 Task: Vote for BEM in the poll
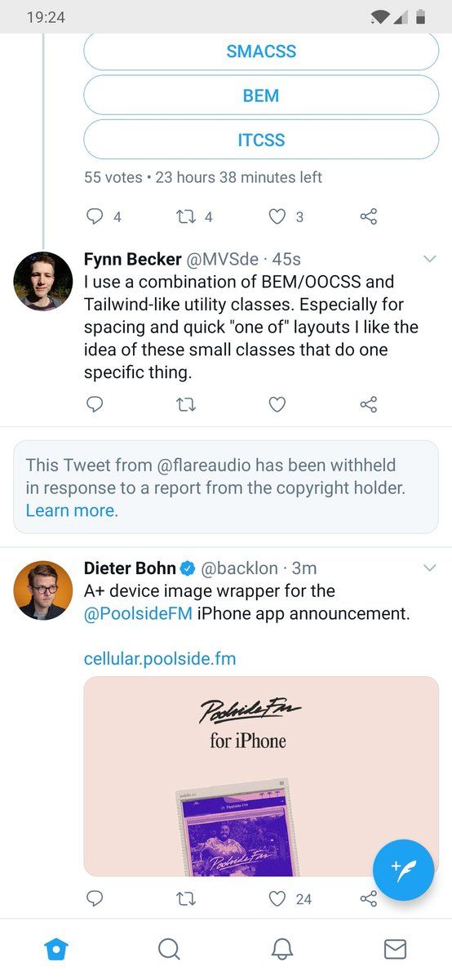(x=261, y=96)
